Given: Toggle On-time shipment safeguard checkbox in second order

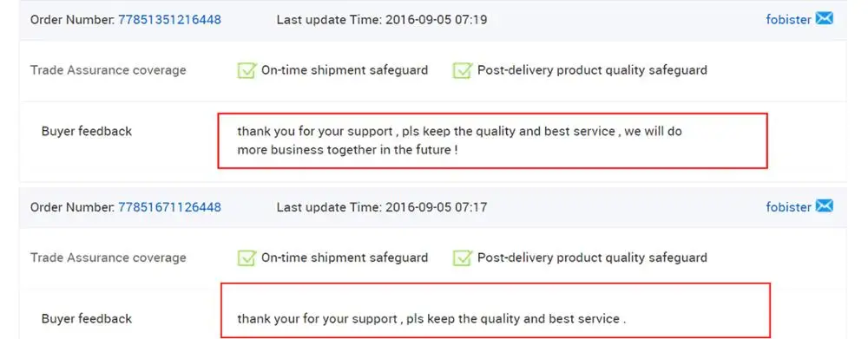Looking at the screenshot, I should (247, 258).
